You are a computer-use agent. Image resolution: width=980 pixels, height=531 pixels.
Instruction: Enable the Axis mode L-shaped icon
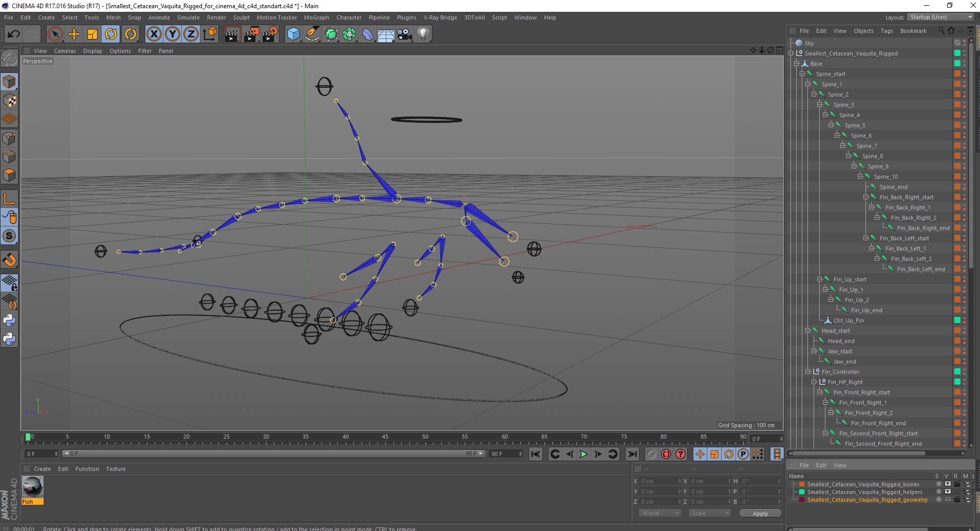pyautogui.click(x=9, y=199)
